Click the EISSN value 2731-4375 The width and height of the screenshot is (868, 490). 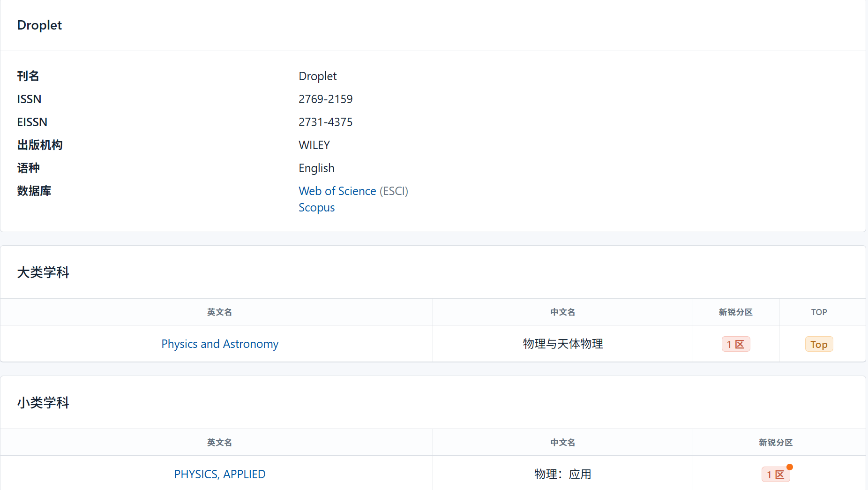coord(325,122)
